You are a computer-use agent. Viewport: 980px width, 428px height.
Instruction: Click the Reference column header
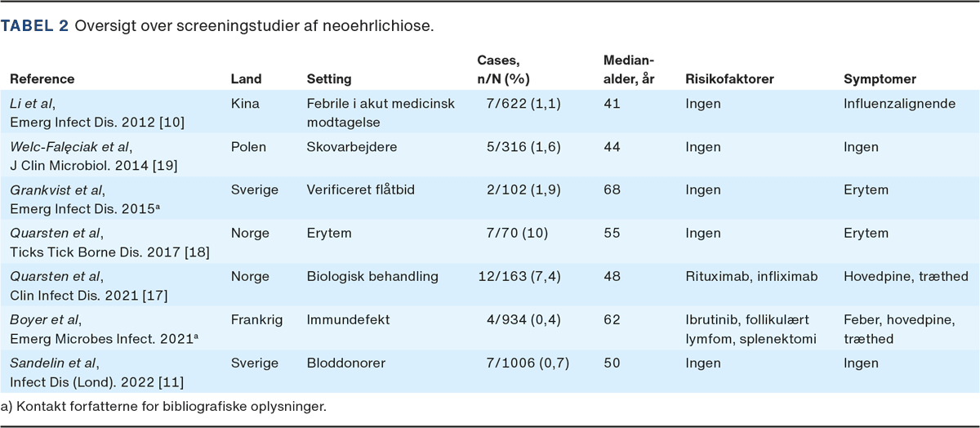pos(42,79)
